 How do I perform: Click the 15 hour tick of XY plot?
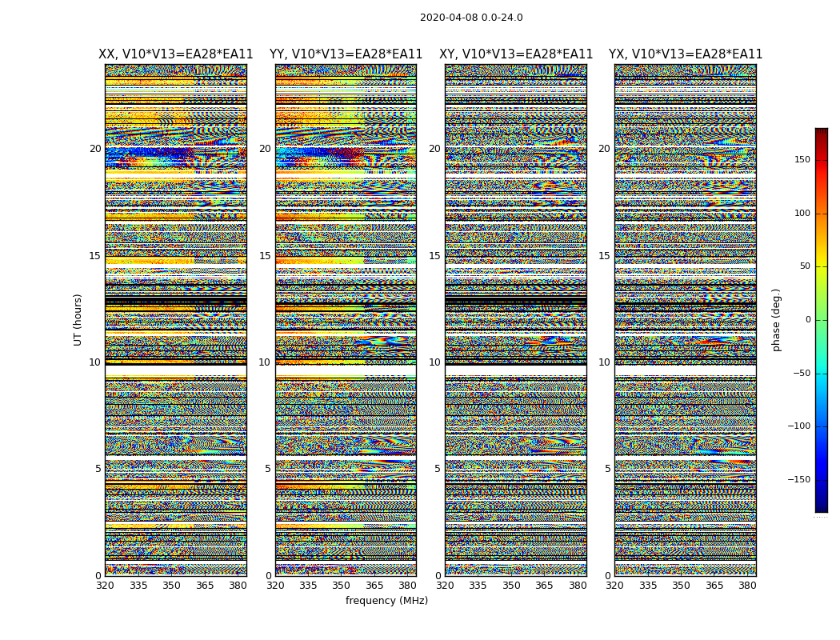435,256
